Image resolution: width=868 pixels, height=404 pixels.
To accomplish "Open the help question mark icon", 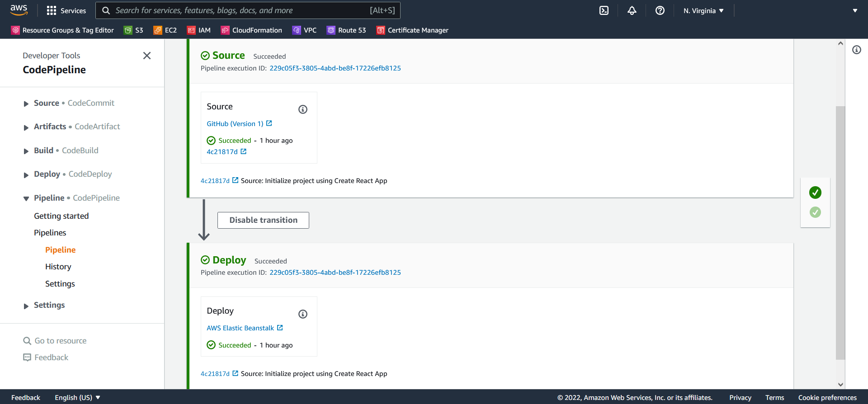I will click(x=660, y=10).
